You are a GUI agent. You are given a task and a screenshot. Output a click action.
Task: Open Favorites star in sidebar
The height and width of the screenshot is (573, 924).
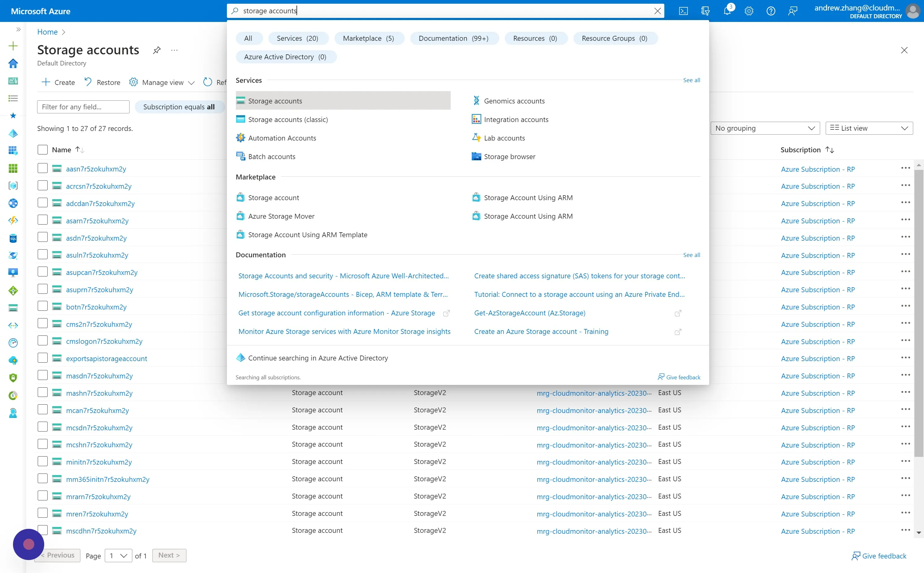click(13, 116)
